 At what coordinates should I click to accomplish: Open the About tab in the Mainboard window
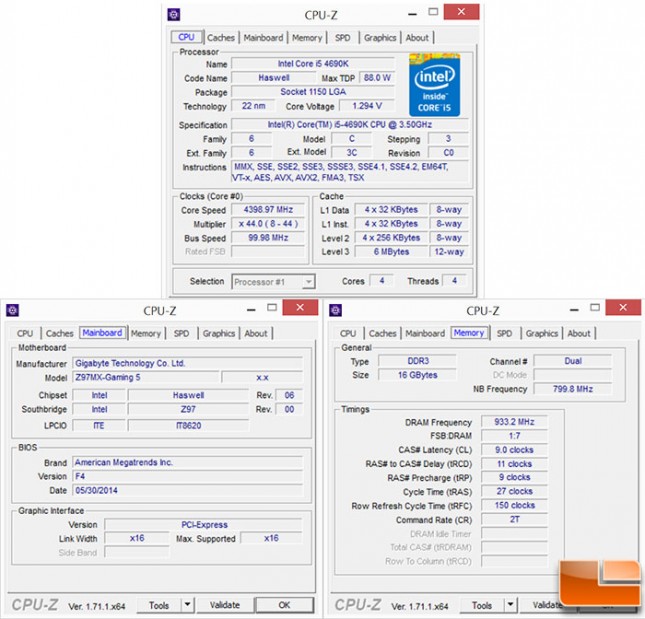coord(256,333)
